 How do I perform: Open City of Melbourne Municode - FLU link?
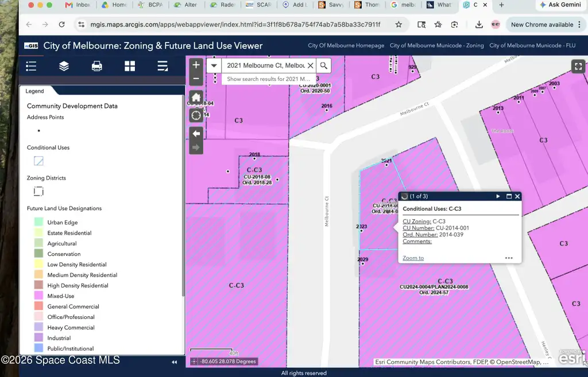coord(532,45)
